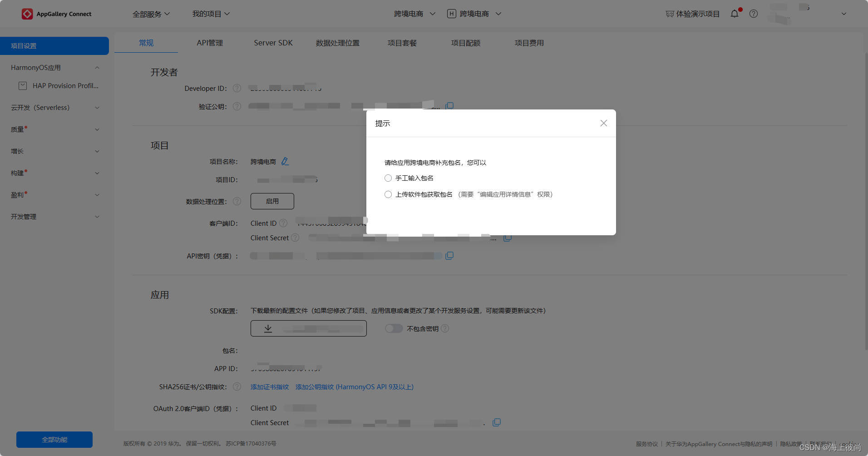Click help icon next to Developer ID
Screen dimensions: 868x456
[x=237, y=88]
